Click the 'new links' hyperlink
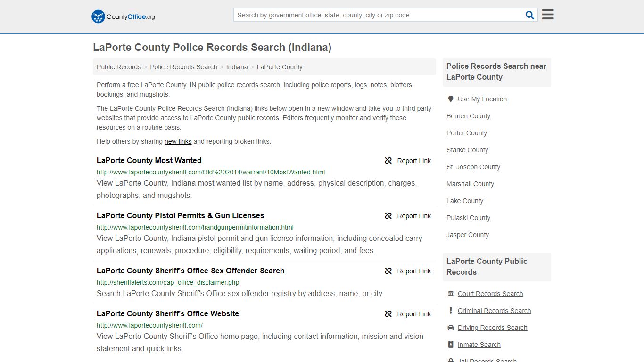The width and height of the screenshot is (644, 362). (x=178, y=141)
